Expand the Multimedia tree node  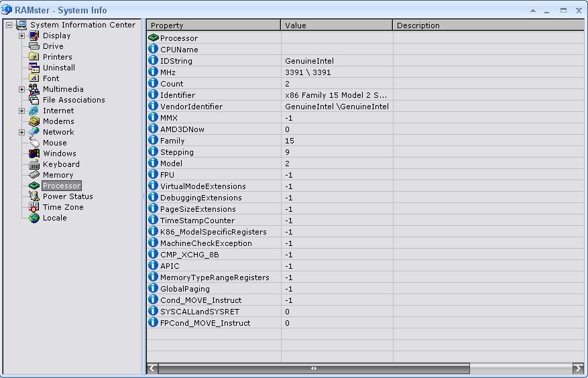click(21, 90)
